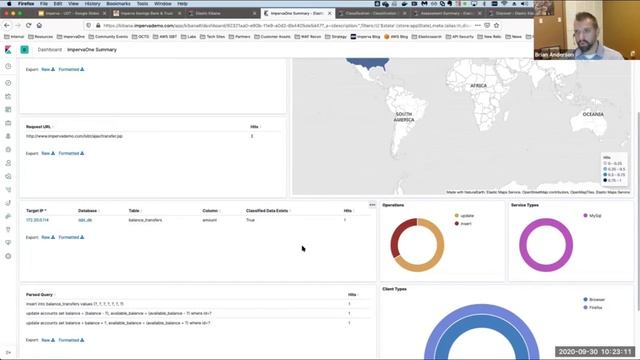The height and width of the screenshot is (360, 640).
Task: Open the AWS Blog bookmark
Action: [x=396, y=37]
